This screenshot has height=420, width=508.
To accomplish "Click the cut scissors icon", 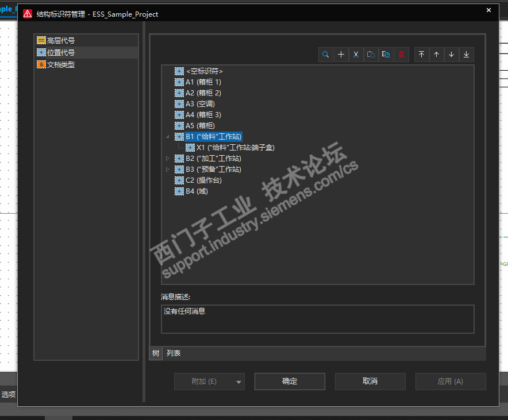I will point(356,55).
